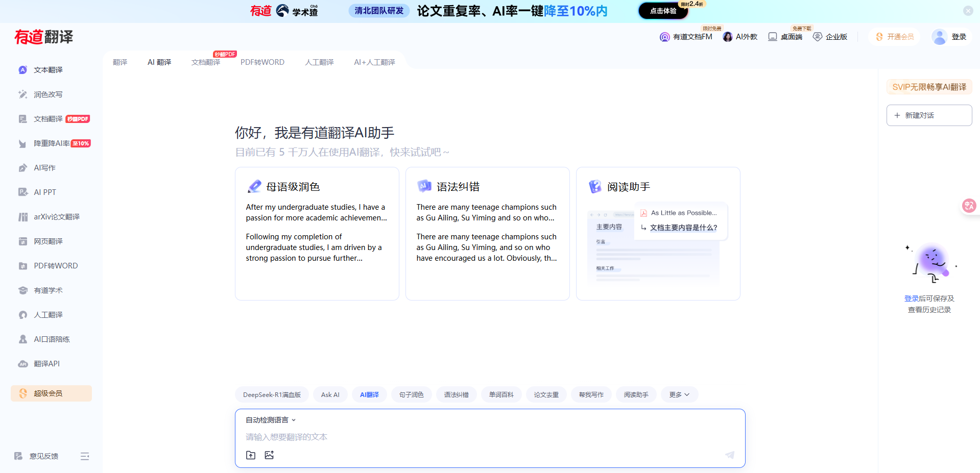This screenshot has width=980, height=473.
Task: Click the 文档翻译 sidebar document icon
Action: 22,119
